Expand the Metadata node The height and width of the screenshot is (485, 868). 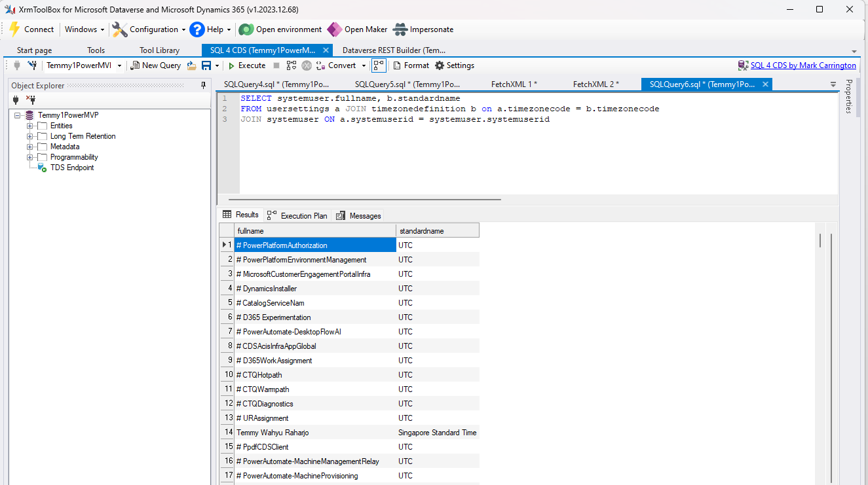point(29,147)
